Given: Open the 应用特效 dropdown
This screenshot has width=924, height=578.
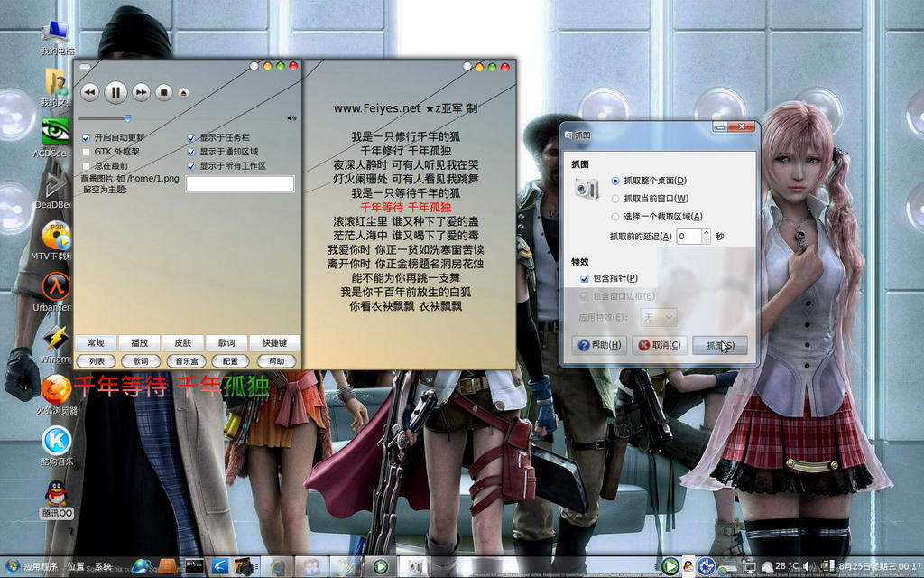Looking at the screenshot, I should pyautogui.click(x=658, y=317).
